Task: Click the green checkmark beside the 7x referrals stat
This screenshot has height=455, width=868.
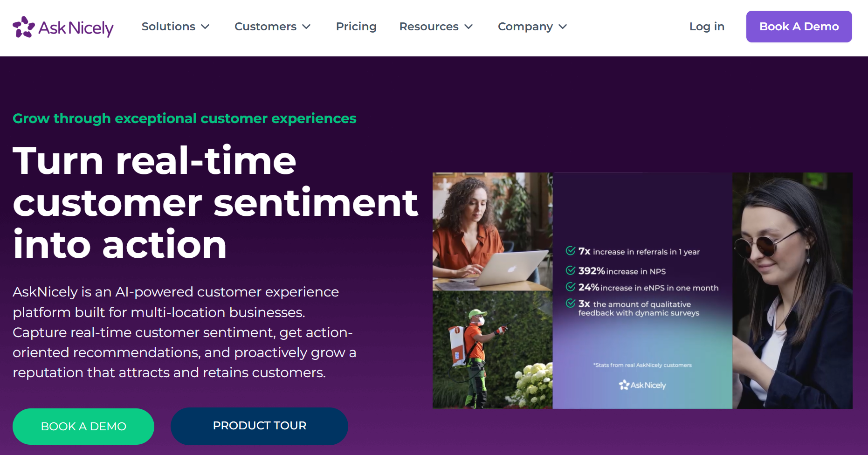Action: click(570, 251)
